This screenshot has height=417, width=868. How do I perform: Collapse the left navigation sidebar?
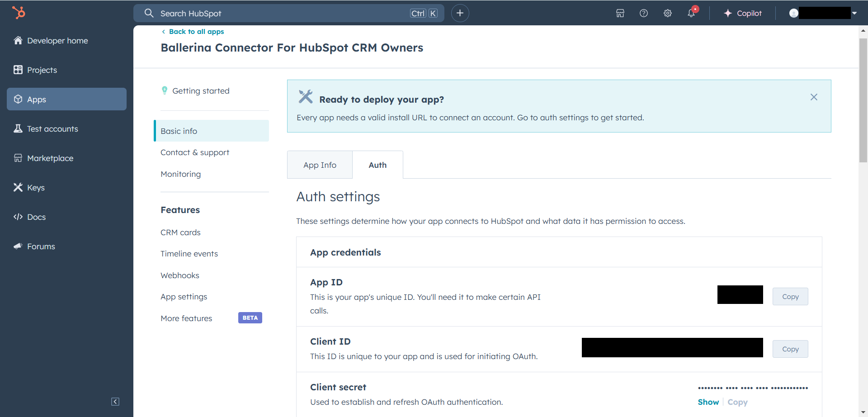tap(115, 402)
